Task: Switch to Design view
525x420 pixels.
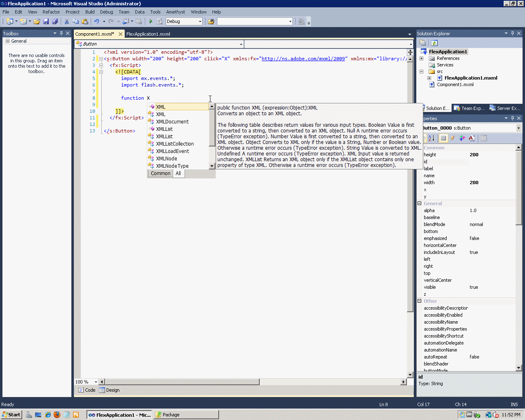Action: [x=109, y=390]
